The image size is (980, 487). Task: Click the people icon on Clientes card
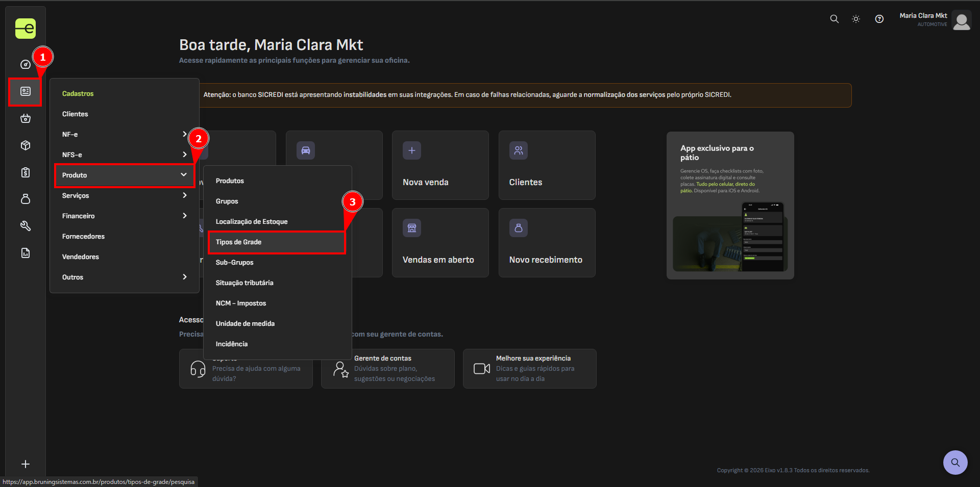click(519, 150)
